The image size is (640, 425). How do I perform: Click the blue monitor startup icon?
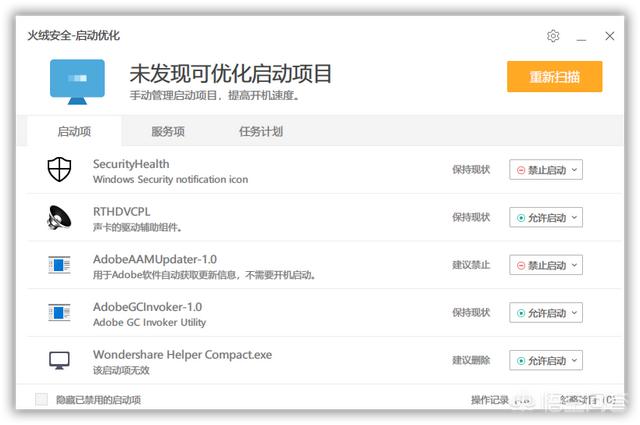(77, 82)
